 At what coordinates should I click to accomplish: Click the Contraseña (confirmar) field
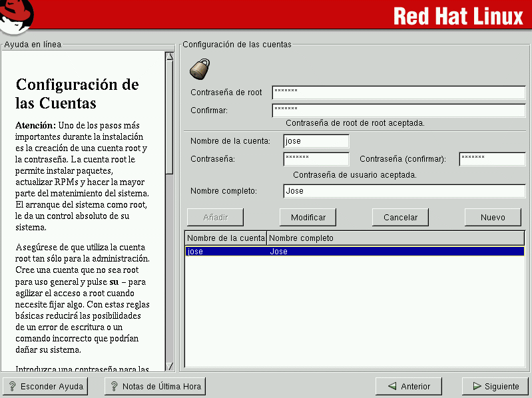492,159
